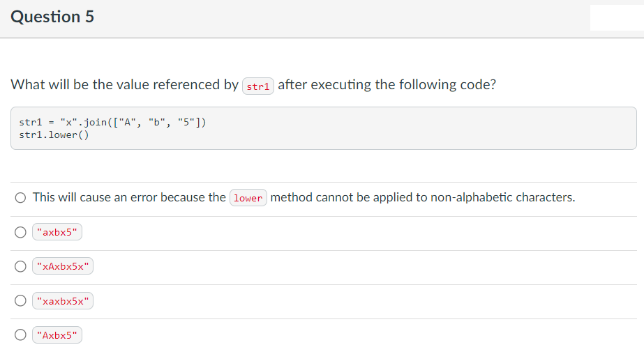Click the Question 5 heading
Image resolution: width=644 pixels, height=361 pixels.
[52, 17]
